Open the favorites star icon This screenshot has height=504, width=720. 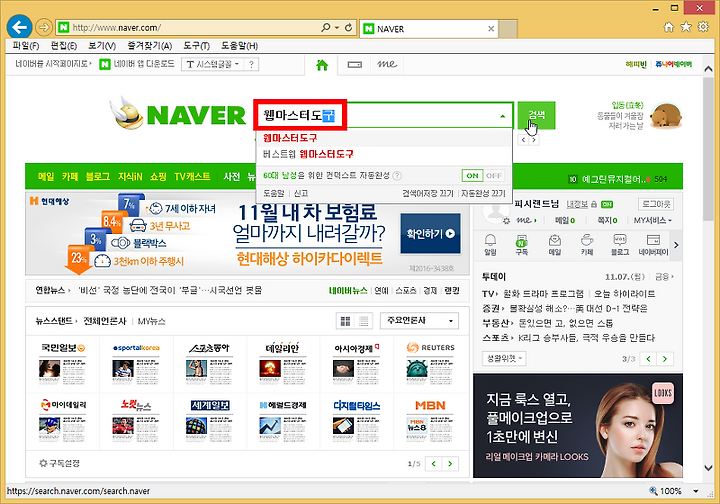686,27
